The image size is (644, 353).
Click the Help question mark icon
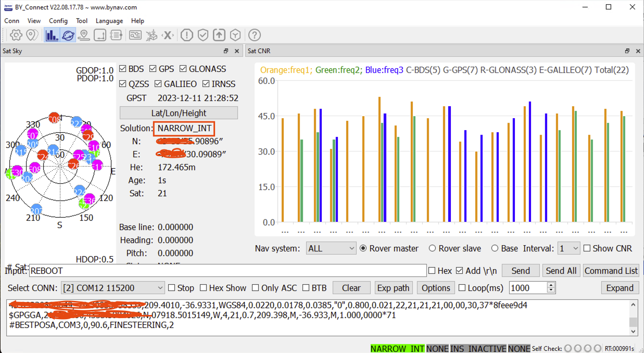point(254,35)
